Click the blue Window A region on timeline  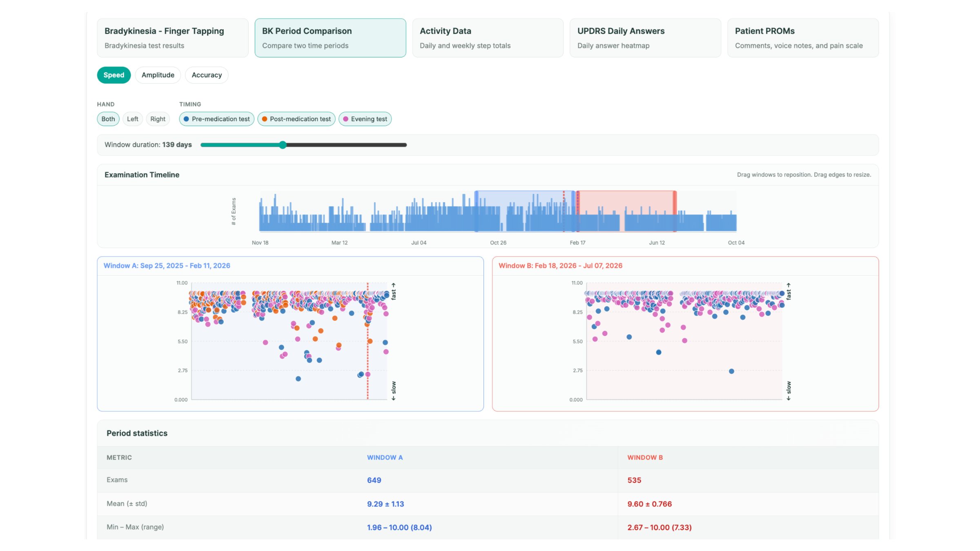pos(525,211)
